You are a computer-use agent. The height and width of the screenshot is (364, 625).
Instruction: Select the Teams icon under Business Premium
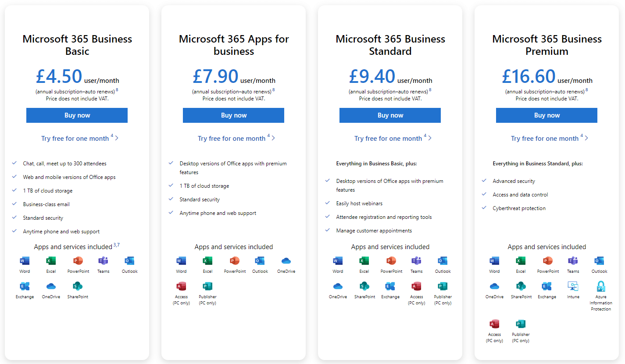click(573, 261)
